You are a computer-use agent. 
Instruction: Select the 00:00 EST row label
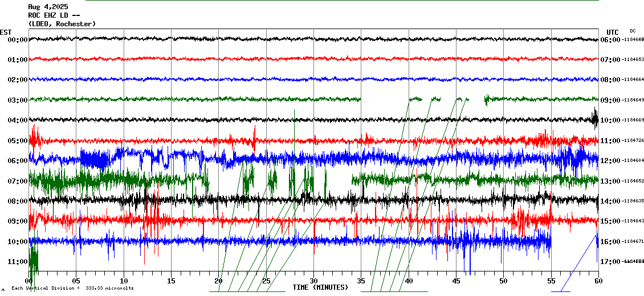(18, 40)
